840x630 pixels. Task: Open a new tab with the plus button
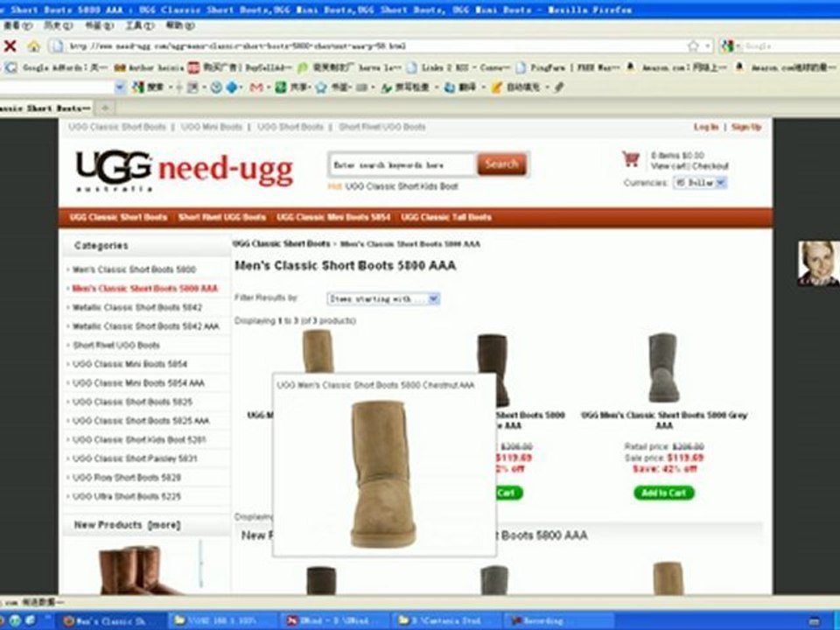tap(105, 108)
